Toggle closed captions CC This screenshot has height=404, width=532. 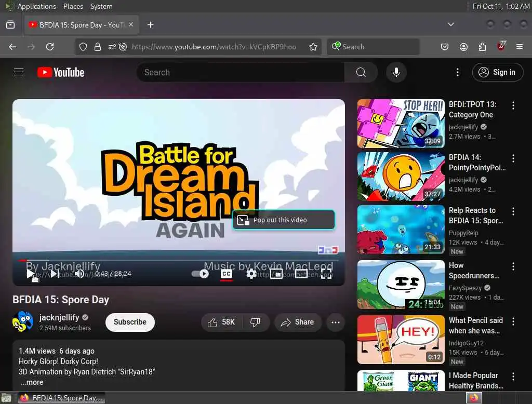[x=227, y=274]
